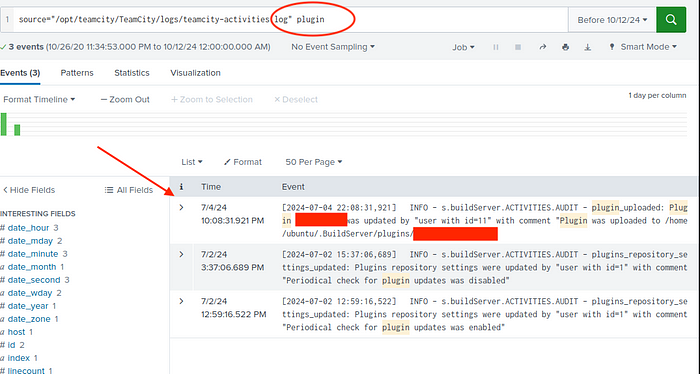Expand the 7/4/24 10:08:31.921 PM event
This screenshot has height=374, width=700.
click(x=181, y=208)
